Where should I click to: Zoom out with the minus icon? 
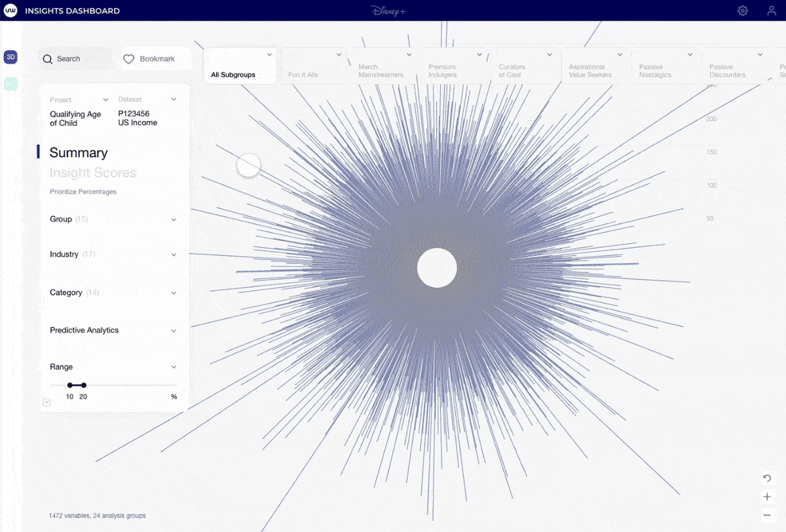(767, 515)
